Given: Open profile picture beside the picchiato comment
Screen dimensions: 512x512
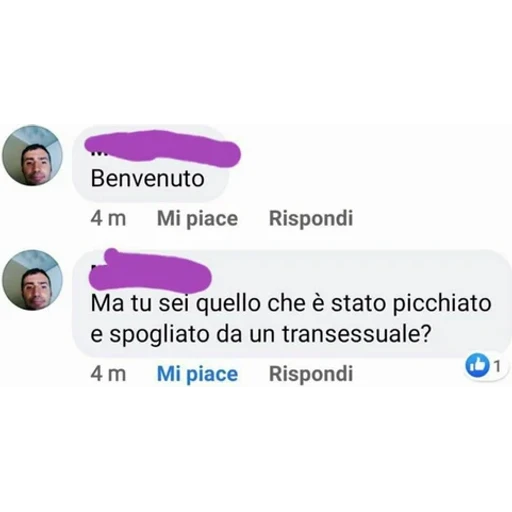Looking at the screenshot, I should [32, 280].
